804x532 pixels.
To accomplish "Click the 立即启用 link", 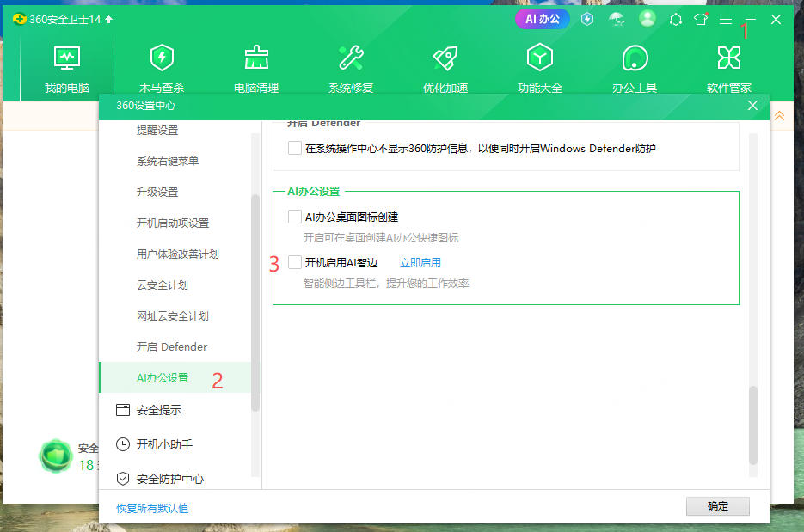I will point(420,262).
